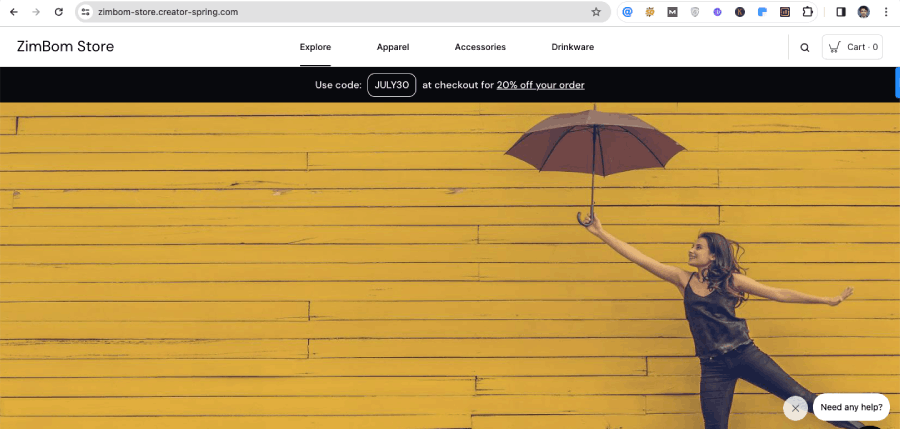Open the dark bar-chart extension

(x=785, y=12)
